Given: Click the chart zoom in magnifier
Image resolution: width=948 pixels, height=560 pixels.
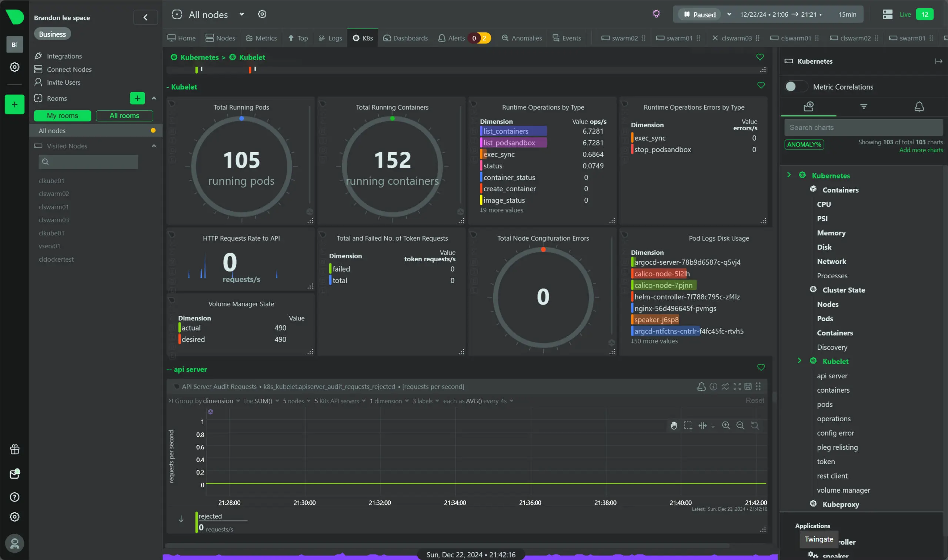Looking at the screenshot, I should coord(726,426).
